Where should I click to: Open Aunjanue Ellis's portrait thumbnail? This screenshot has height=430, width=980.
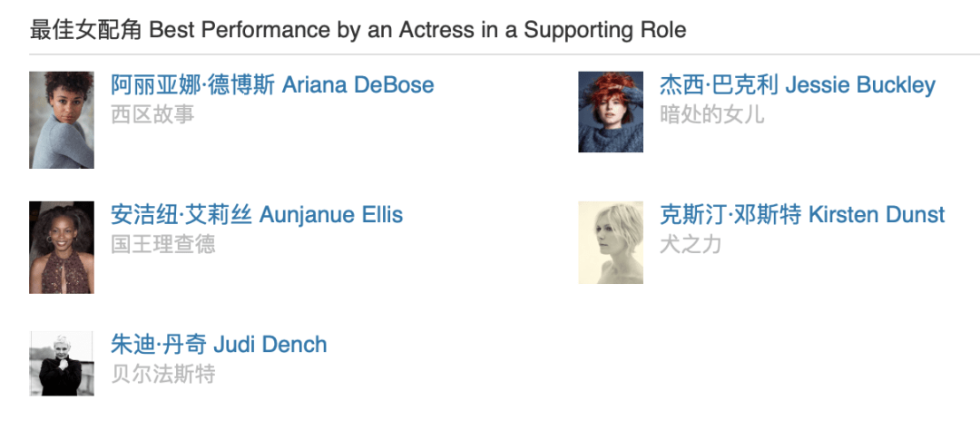tap(62, 247)
